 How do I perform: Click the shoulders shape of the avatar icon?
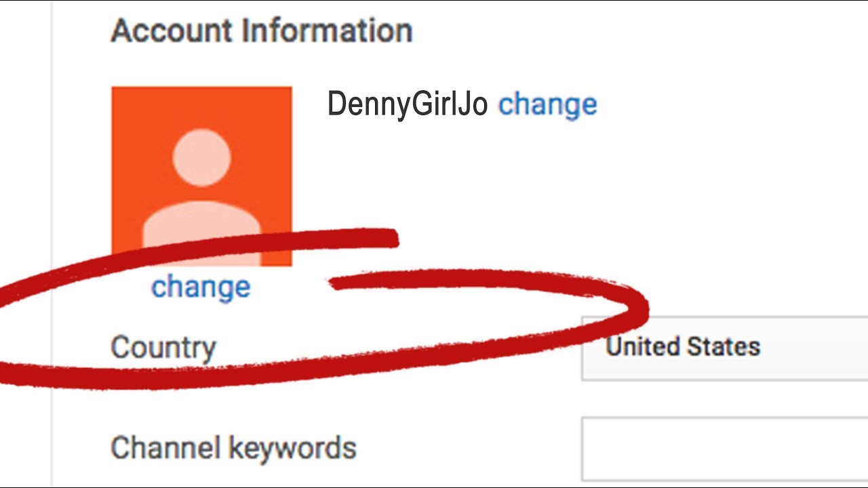[201, 222]
